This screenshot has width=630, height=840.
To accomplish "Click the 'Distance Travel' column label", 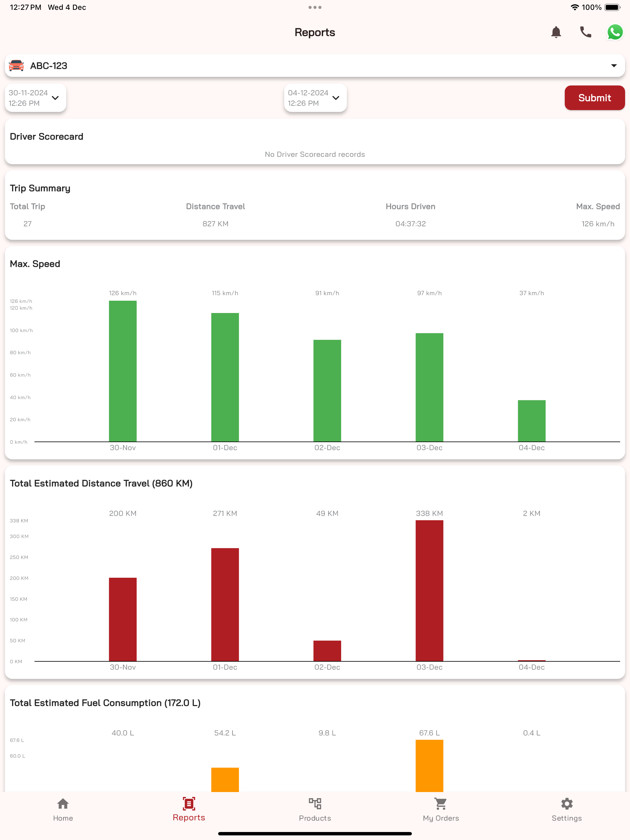I will (215, 206).
